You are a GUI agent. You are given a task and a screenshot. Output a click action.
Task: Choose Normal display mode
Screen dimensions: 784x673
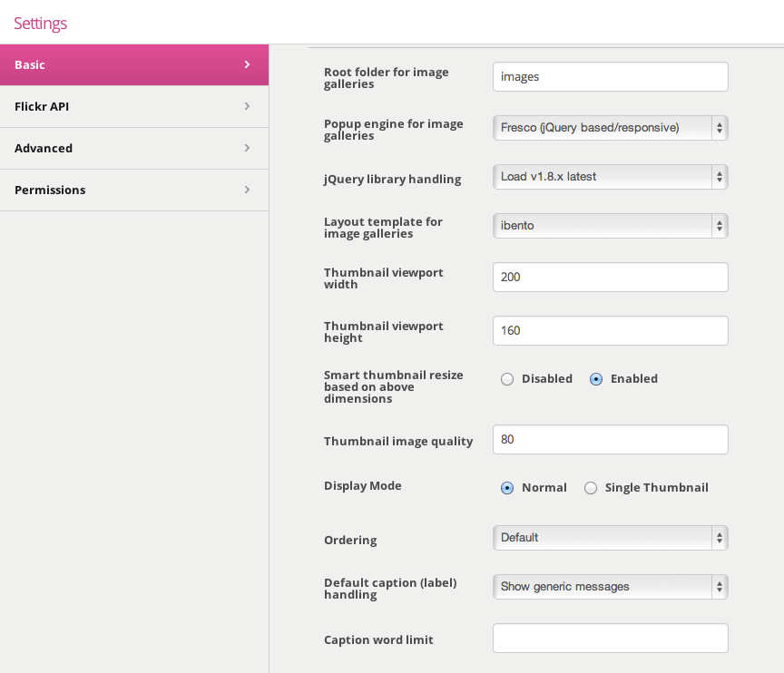(507, 488)
